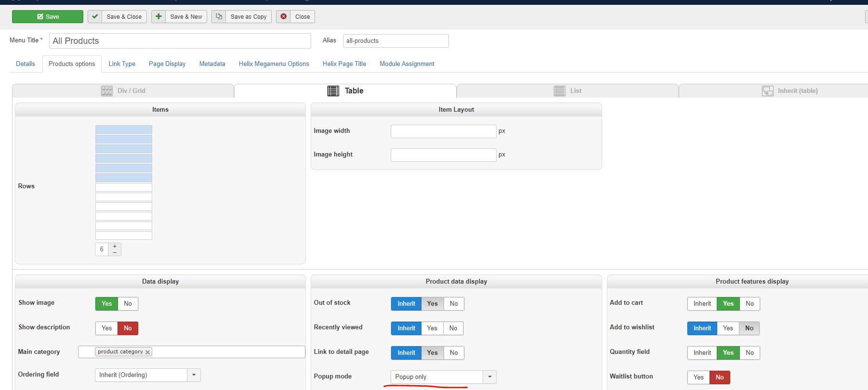Select the Div / Grid layout icon
The image size is (868, 390).
pos(106,91)
